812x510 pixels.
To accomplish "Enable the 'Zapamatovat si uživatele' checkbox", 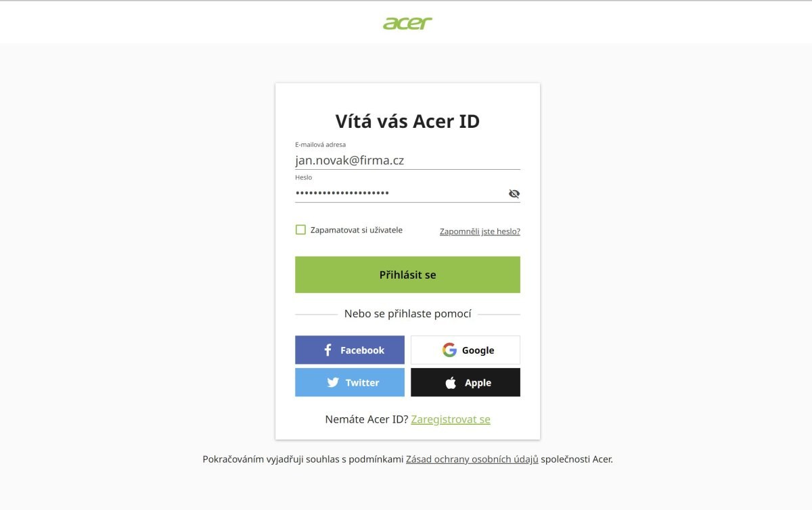I will tap(300, 230).
